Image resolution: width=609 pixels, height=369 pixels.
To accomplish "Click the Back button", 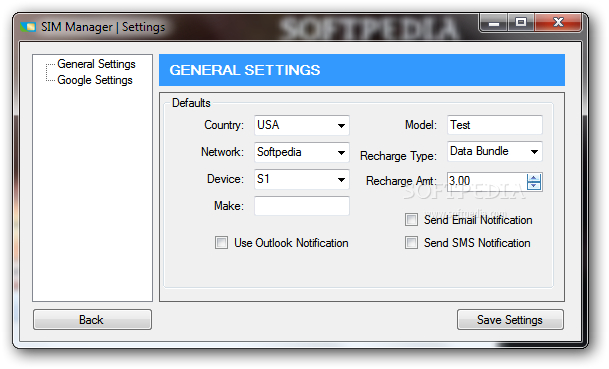I will pos(92,320).
